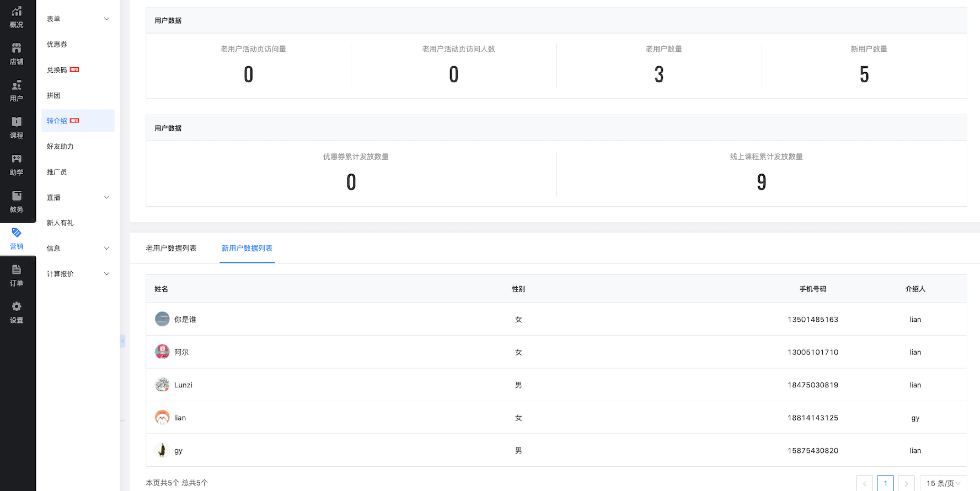Click the 老用户活动页访问人数 label
The image size is (980, 491).
(x=458, y=49)
